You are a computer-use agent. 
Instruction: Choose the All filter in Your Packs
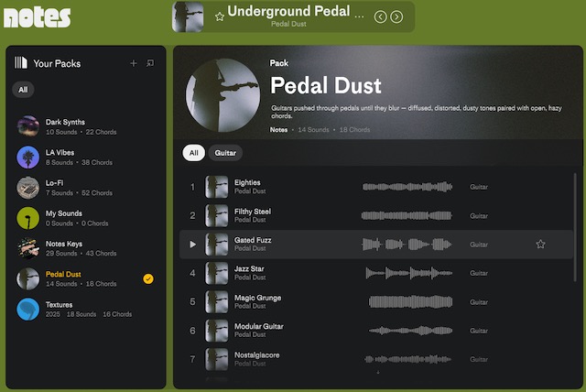point(23,90)
